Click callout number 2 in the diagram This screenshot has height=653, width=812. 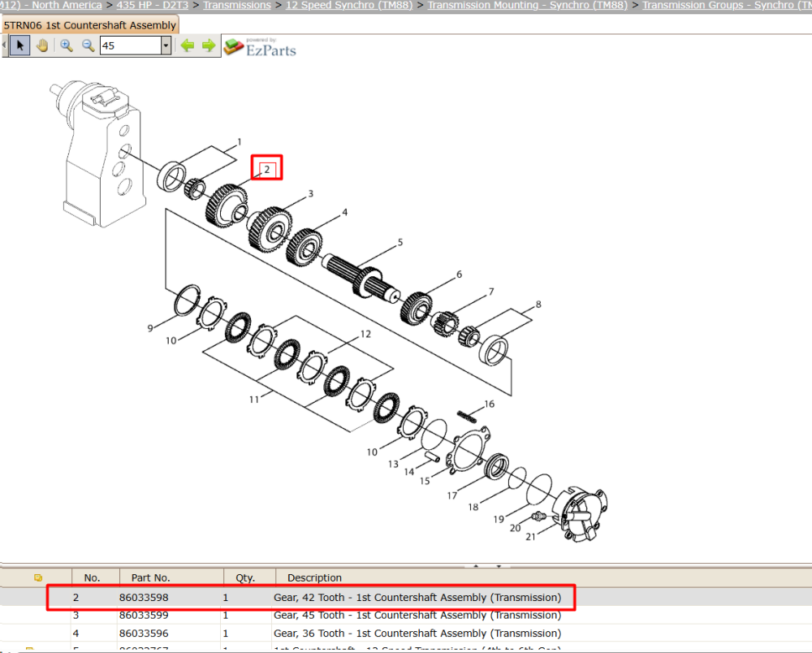click(267, 169)
